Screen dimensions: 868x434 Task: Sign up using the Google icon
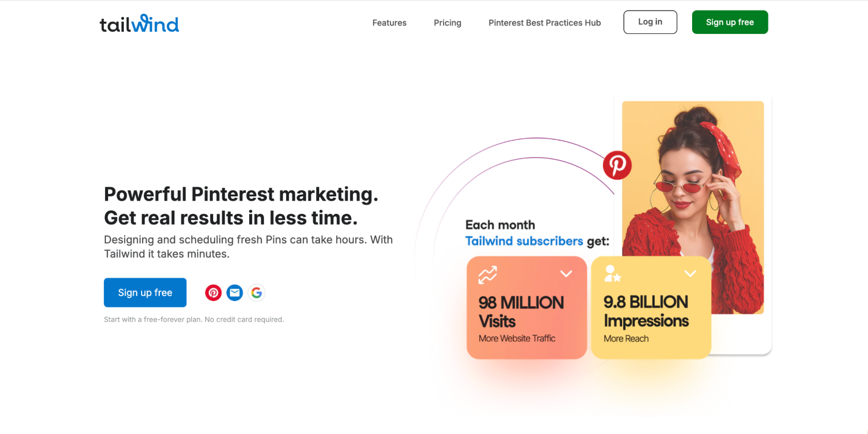(x=256, y=292)
